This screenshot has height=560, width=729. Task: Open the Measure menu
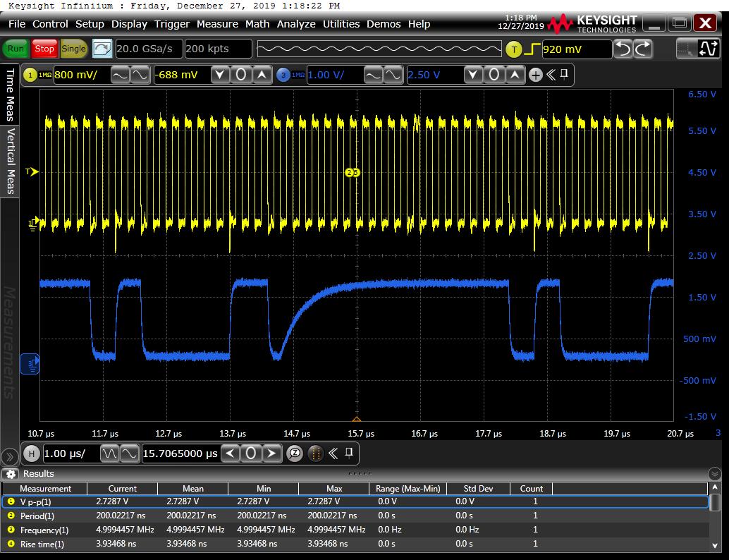pos(217,24)
